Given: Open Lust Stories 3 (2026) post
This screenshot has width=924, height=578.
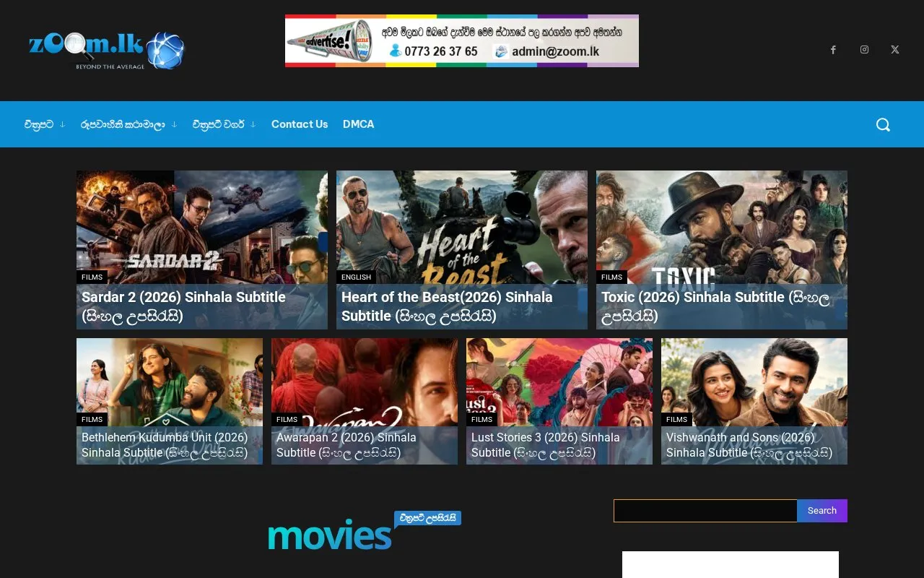Looking at the screenshot, I should click(545, 445).
